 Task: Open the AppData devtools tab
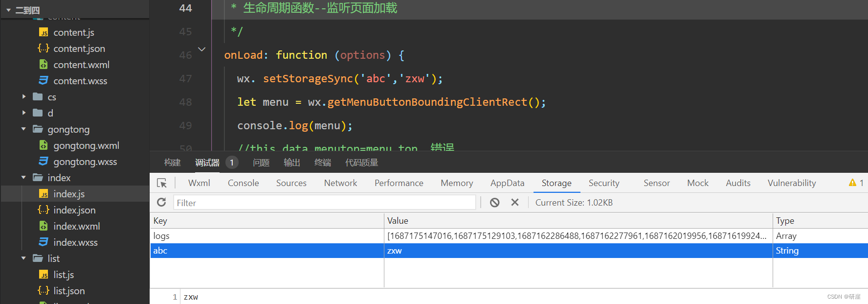point(507,183)
